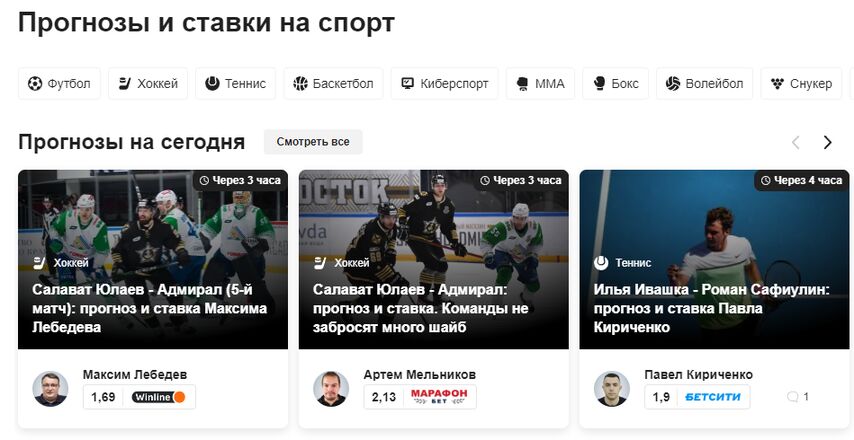Screen dimensions: 854x440
Task: Click the tennis ball icon in Теннис chip
Action: click(212, 83)
